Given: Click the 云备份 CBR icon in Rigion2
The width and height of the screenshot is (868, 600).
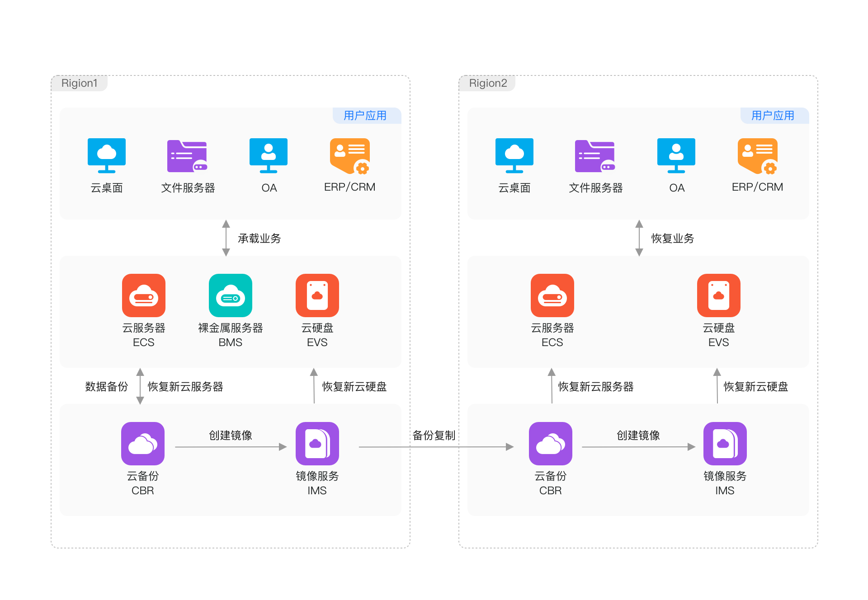Looking at the screenshot, I should pos(550,444).
